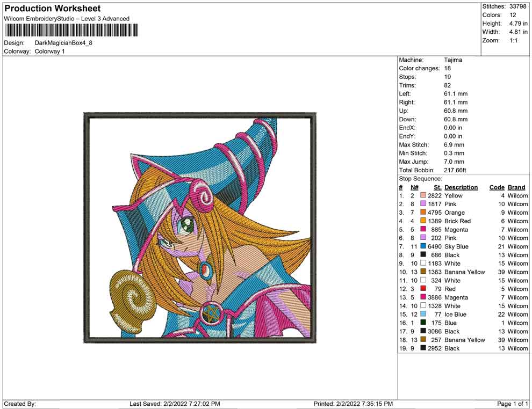This screenshot has width=532, height=409.
Task: Select the Max Stitch value "6.9 mm"
Action: 454,144
